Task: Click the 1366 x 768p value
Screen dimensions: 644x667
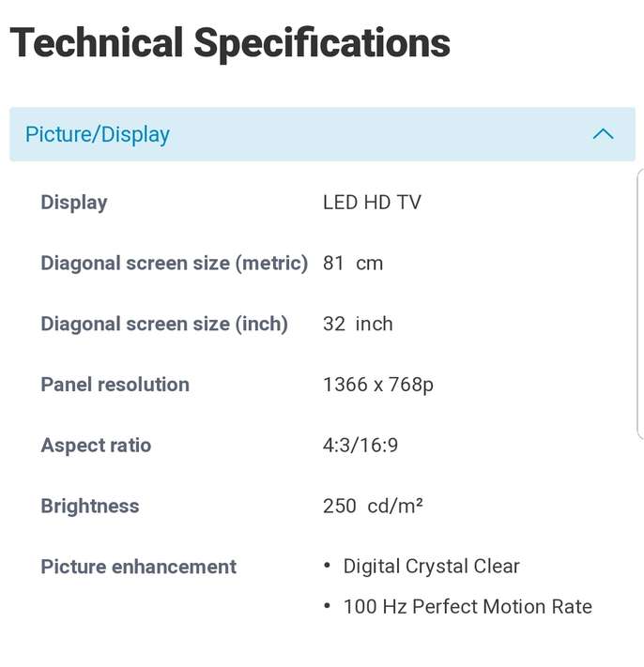Action: coord(378,385)
